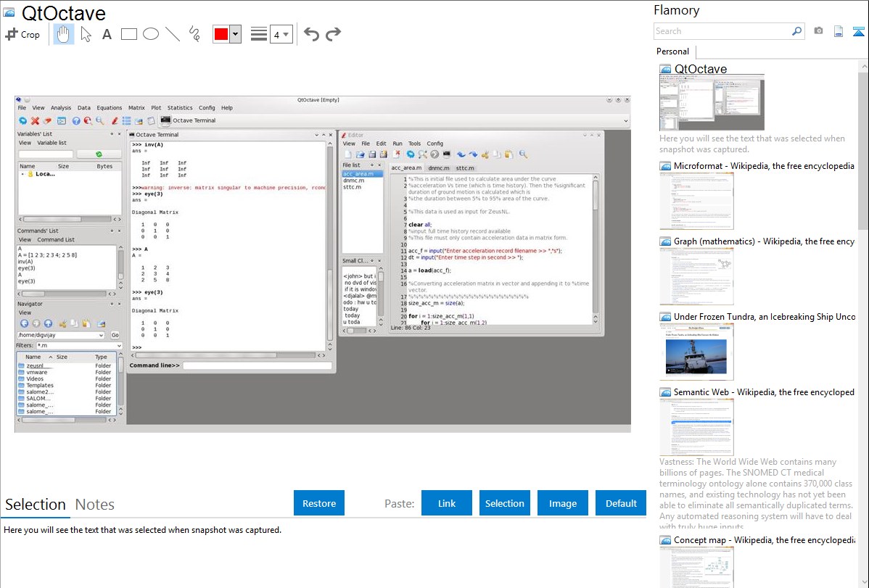Screen dimensions: 869x588
Task: Open the Personal tab
Action: (672, 51)
